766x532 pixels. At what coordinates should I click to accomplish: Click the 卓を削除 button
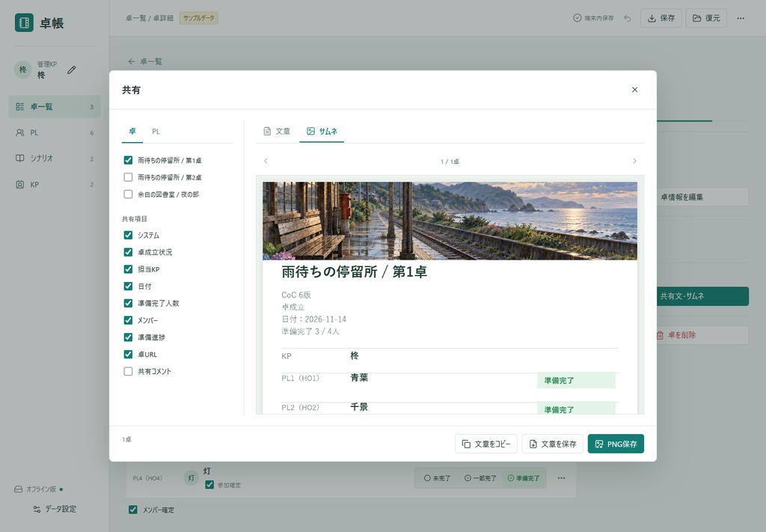pos(702,335)
